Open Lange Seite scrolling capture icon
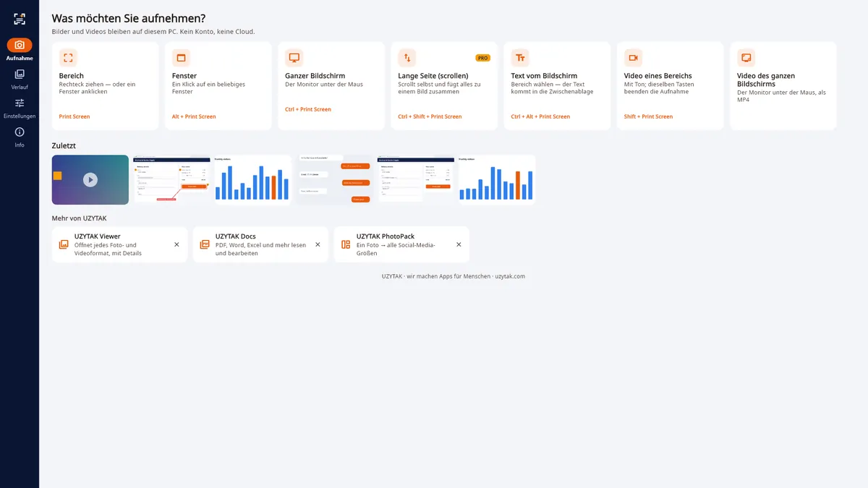Viewport: 868px width, 488px height. (x=407, y=58)
